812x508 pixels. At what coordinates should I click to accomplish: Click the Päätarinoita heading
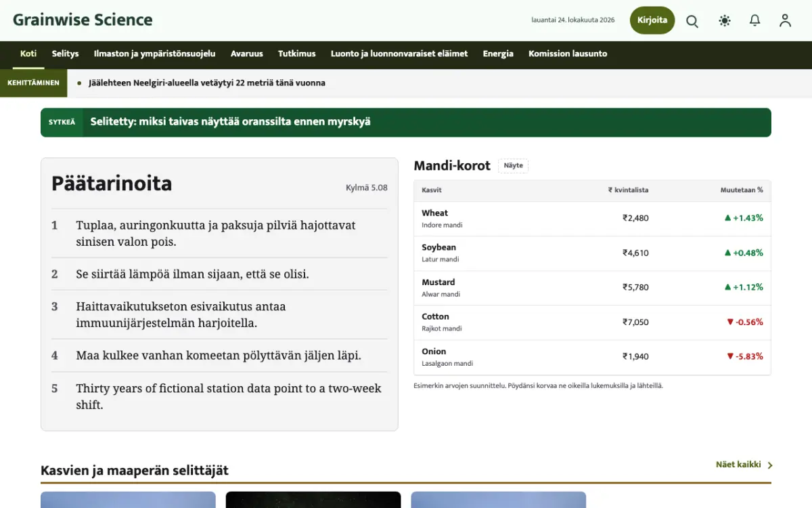pos(112,184)
